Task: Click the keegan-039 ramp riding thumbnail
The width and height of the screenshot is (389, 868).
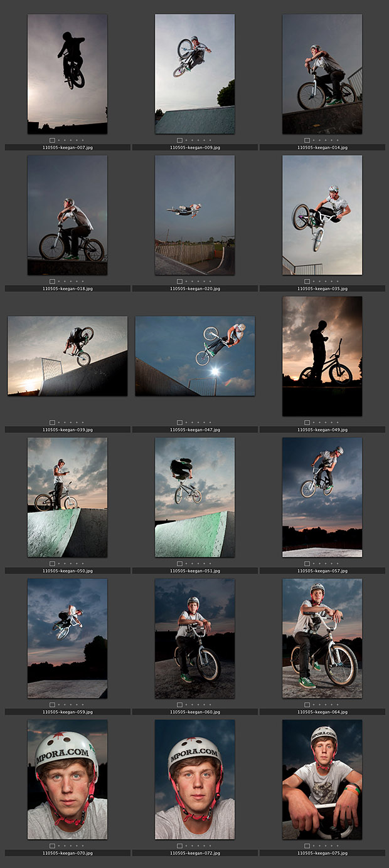Action: click(x=67, y=355)
